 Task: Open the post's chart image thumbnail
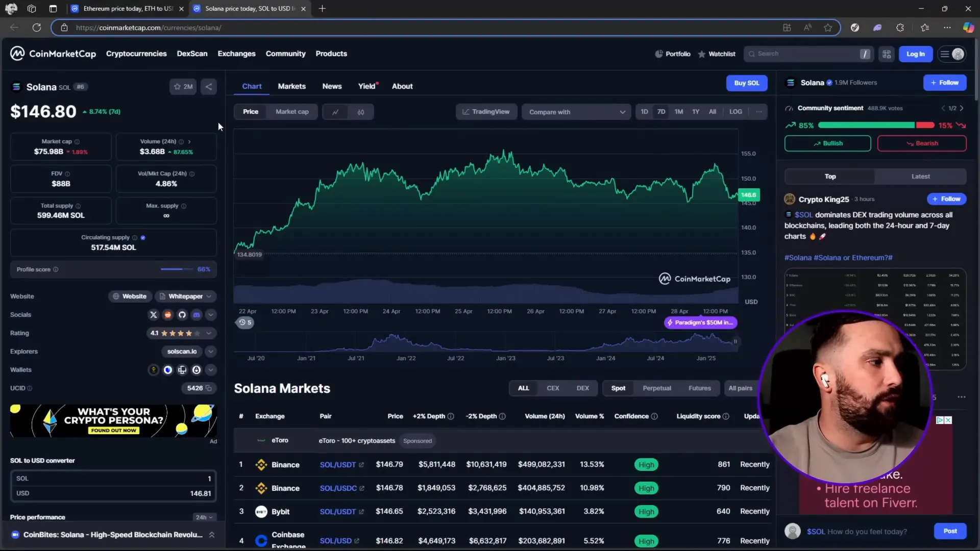[875, 319]
